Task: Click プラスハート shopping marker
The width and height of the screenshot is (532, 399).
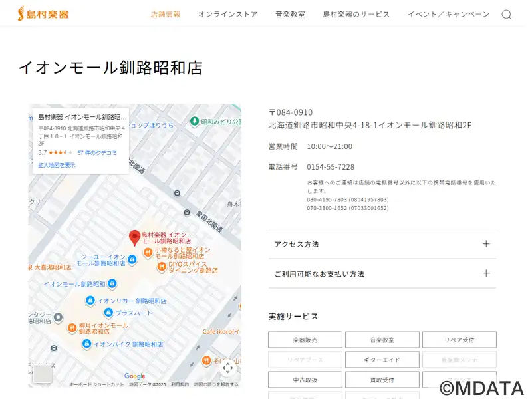Action: (x=108, y=313)
